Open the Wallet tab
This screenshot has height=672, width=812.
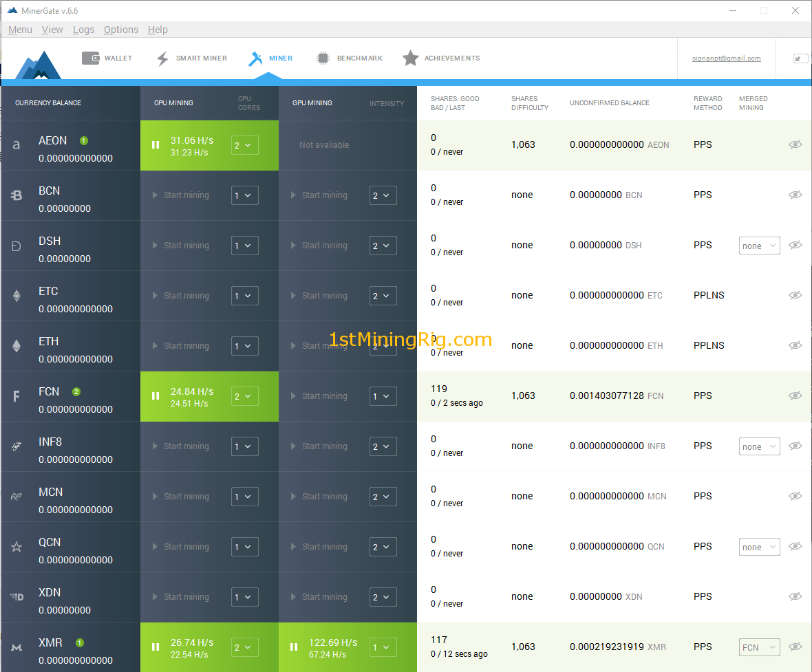click(x=107, y=58)
